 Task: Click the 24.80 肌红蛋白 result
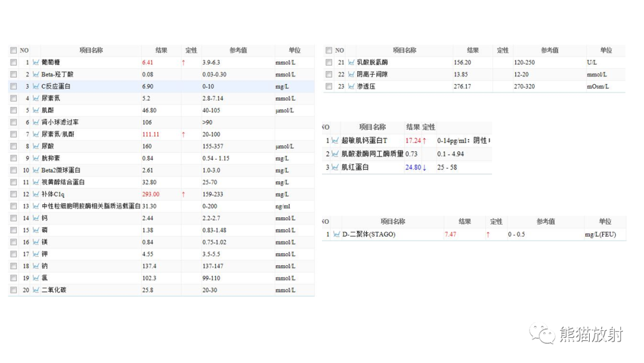(x=413, y=167)
